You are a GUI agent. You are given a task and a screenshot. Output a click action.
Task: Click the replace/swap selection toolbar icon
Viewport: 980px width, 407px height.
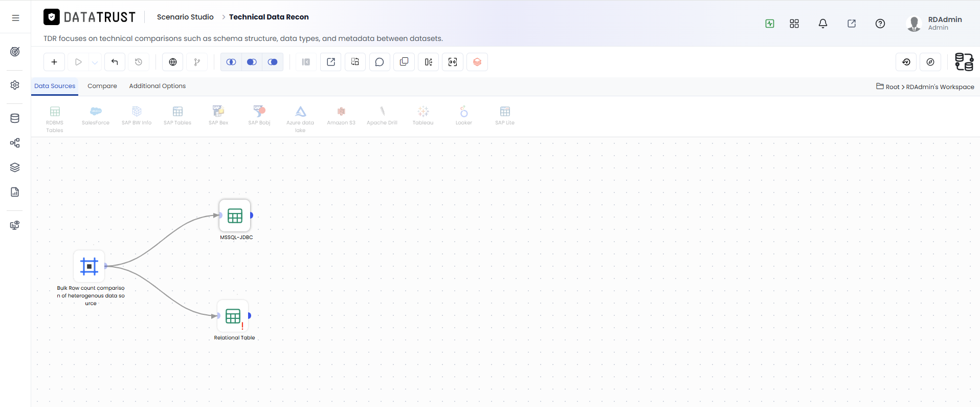tap(355, 62)
